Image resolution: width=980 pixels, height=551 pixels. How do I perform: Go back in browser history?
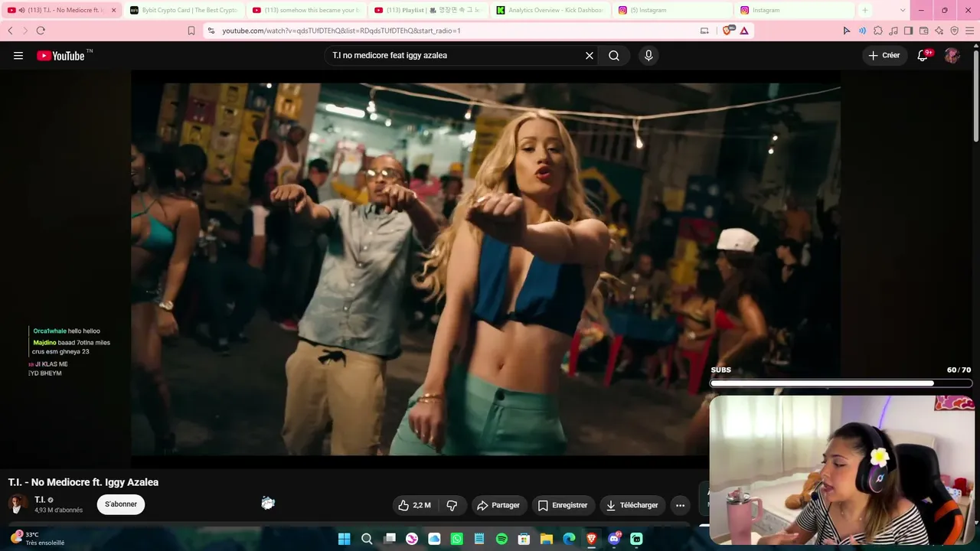(10, 31)
